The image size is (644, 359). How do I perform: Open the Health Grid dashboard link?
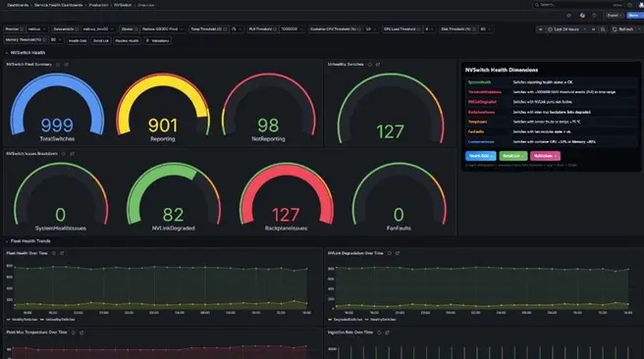coord(78,40)
